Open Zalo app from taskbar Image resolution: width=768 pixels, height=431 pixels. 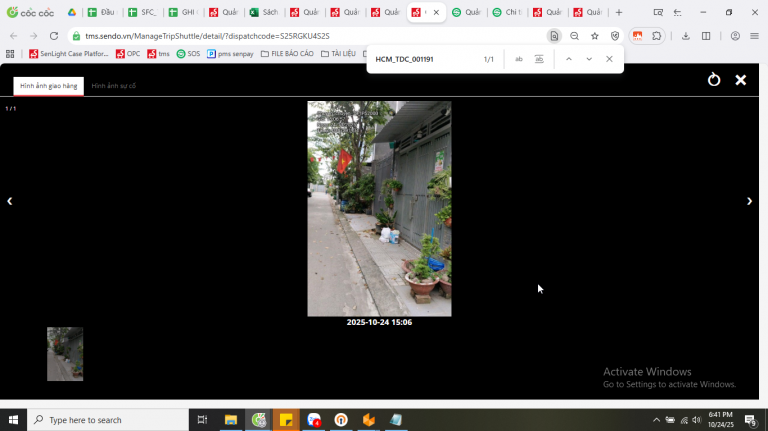pyautogui.click(x=313, y=420)
